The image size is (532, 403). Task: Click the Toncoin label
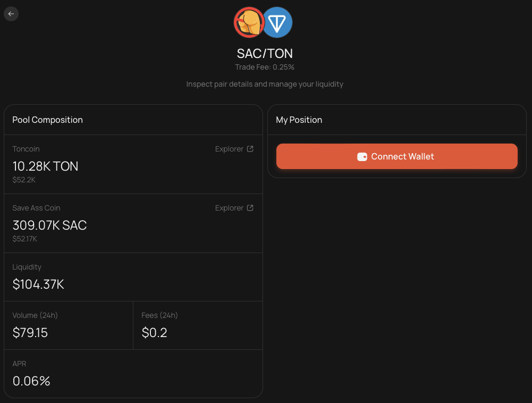click(x=26, y=149)
